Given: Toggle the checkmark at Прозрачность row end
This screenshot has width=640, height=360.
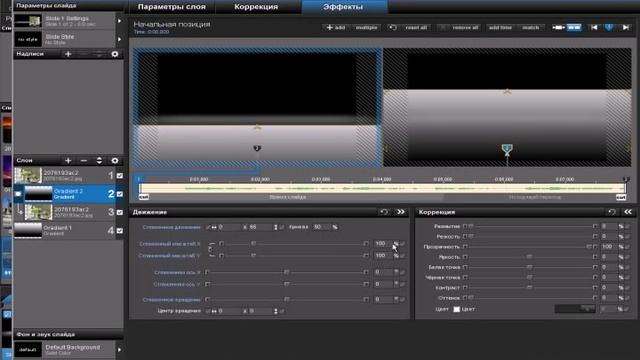Looking at the screenshot, I should pyautogui.click(x=627, y=247).
